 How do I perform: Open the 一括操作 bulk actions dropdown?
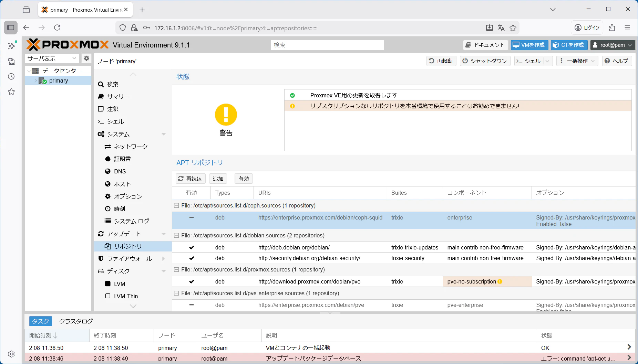(x=577, y=61)
